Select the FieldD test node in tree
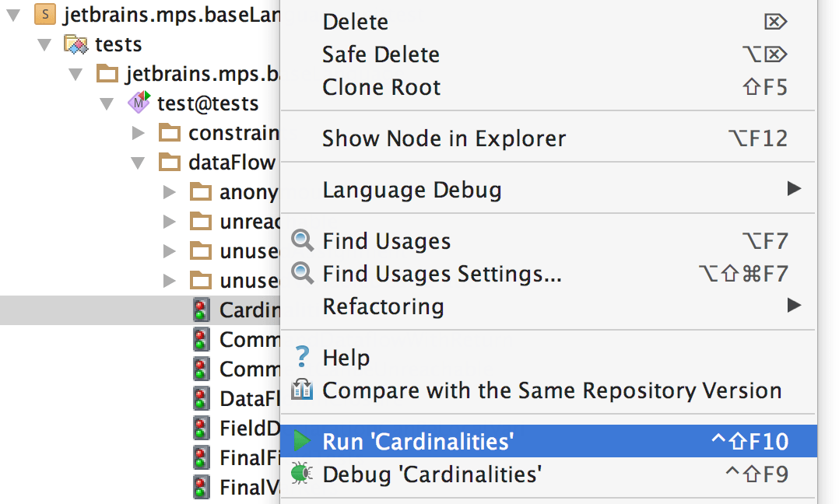The height and width of the screenshot is (504, 839). [249, 429]
